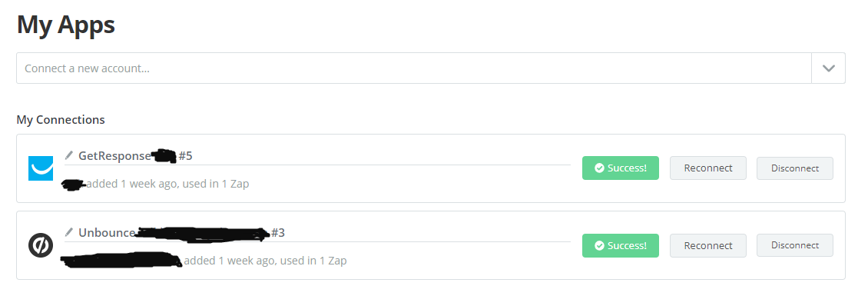Focus the 'Connect a new account...' field
Screen dimensions: 868x296
pyautogui.click(x=414, y=68)
